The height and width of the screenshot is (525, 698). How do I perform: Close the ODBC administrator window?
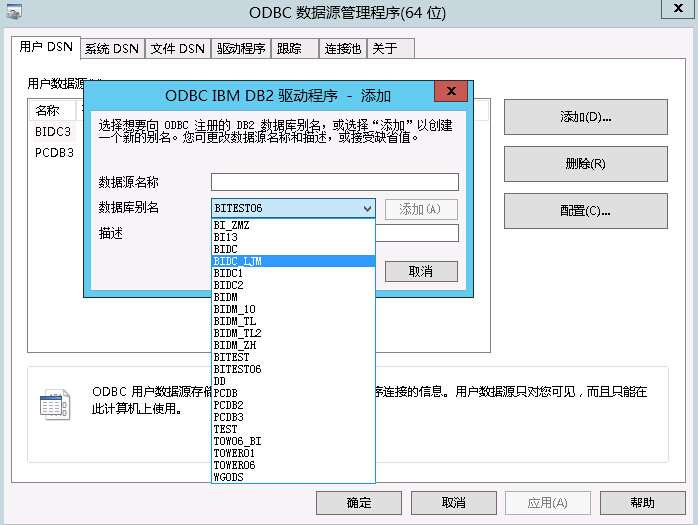click(x=678, y=8)
